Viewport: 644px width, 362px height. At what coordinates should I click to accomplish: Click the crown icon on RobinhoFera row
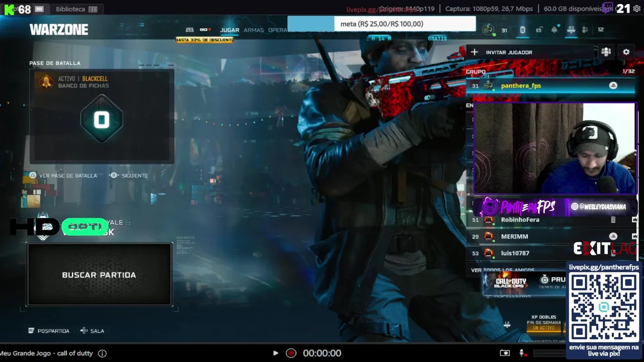[634, 220]
